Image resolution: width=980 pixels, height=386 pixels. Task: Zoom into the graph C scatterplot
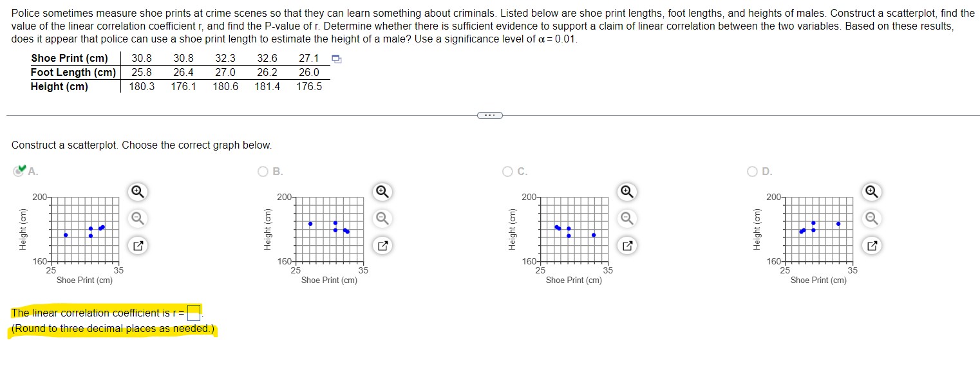(x=627, y=192)
